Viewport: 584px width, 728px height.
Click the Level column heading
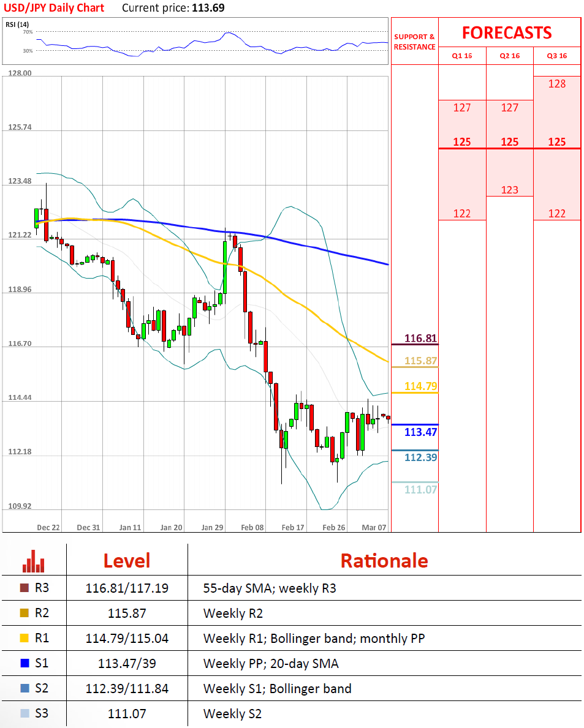tap(127, 561)
